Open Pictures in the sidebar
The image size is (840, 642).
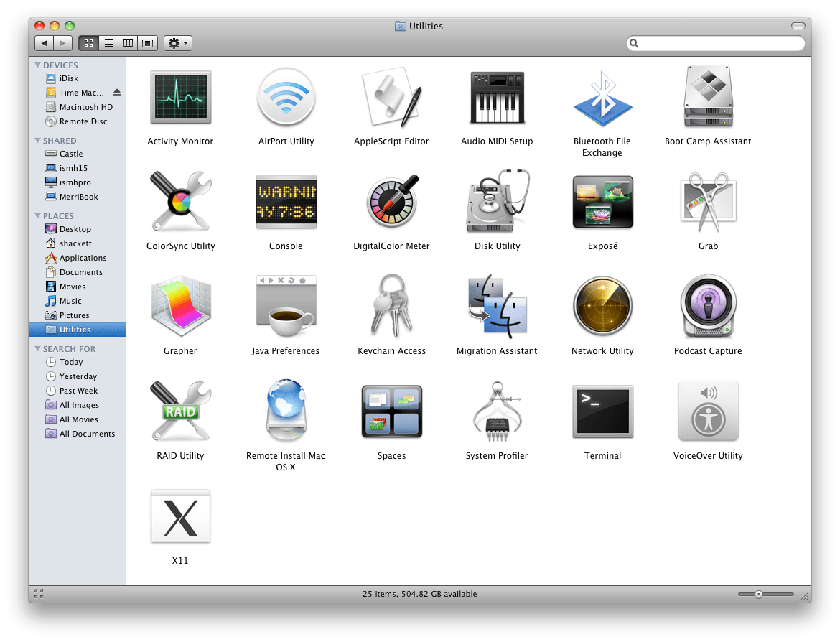(x=77, y=316)
